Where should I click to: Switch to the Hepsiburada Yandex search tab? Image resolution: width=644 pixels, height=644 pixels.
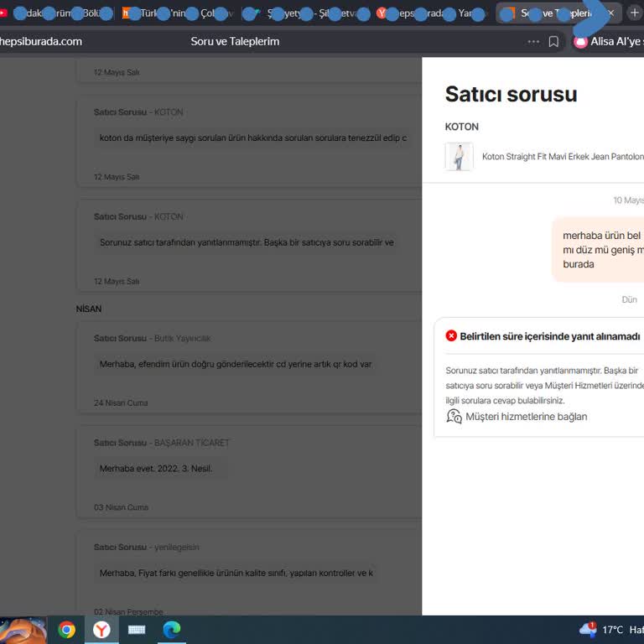click(431, 13)
